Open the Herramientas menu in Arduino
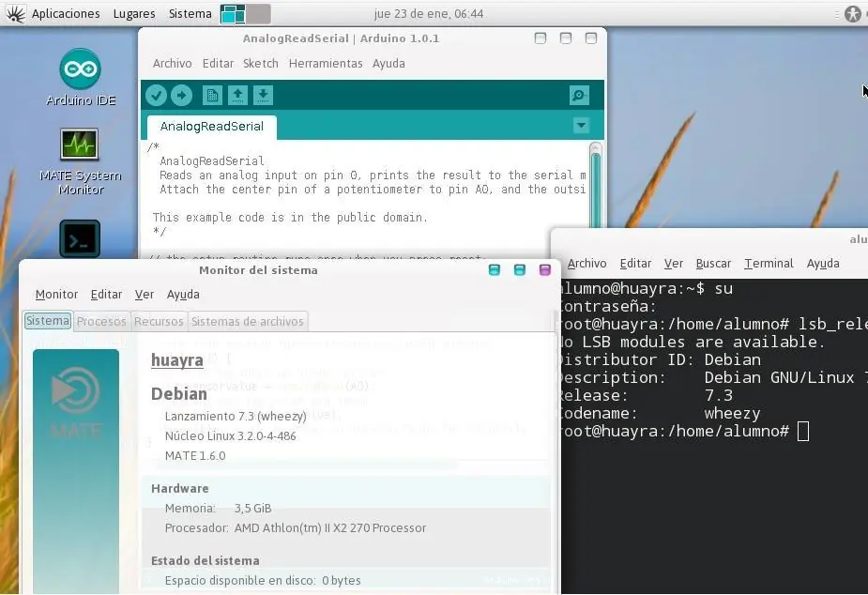 326,64
